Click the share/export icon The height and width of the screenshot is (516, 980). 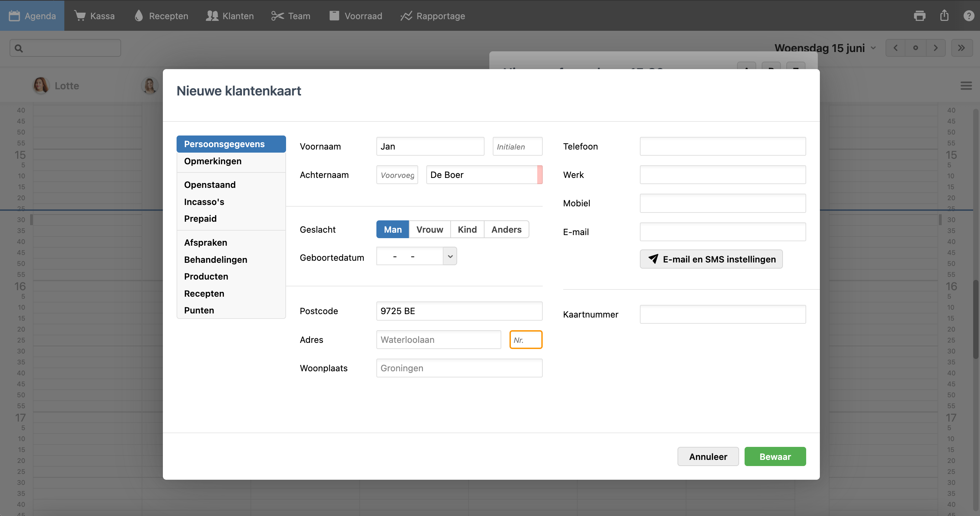[x=944, y=16]
